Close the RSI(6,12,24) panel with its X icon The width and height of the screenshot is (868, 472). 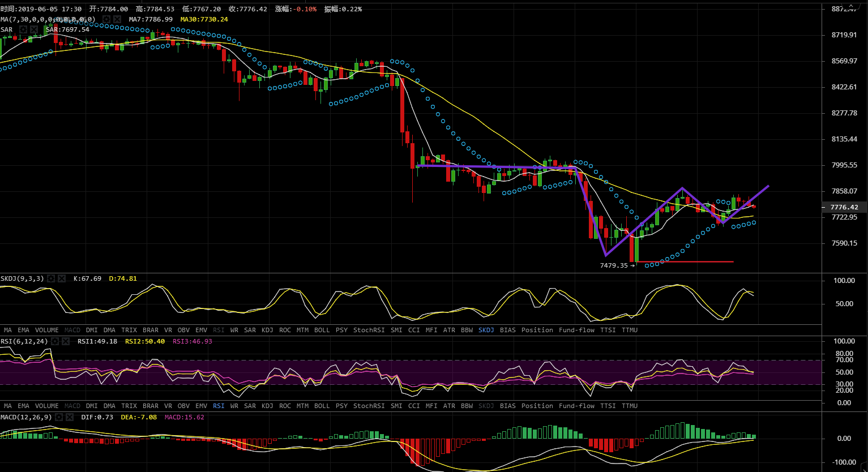click(66, 341)
